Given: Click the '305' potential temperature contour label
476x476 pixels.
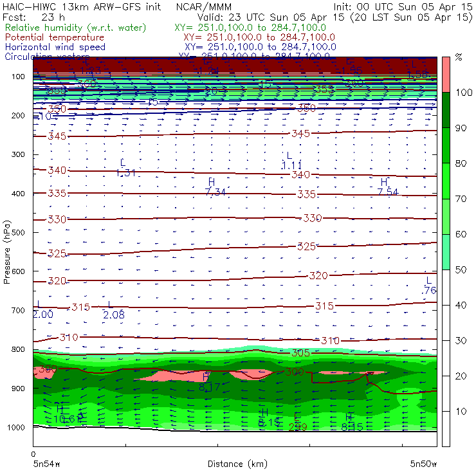Looking at the screenshot, I should pos(300,352).
